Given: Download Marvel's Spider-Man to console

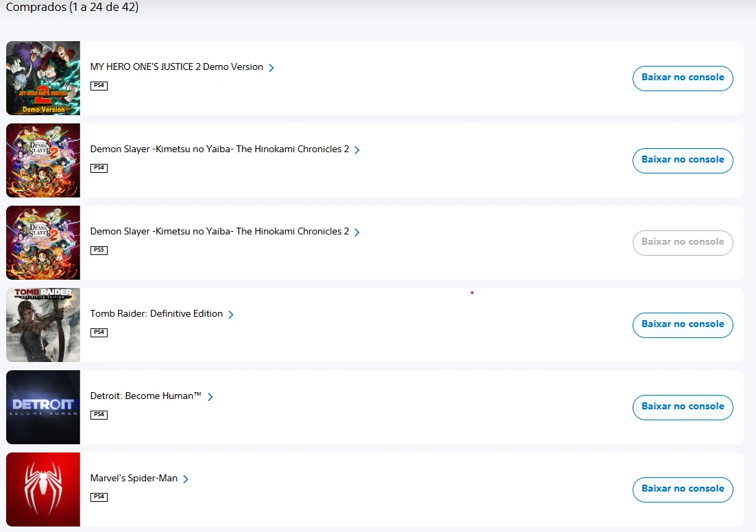Looking at the screenshot, I should [x=682, y=489].
